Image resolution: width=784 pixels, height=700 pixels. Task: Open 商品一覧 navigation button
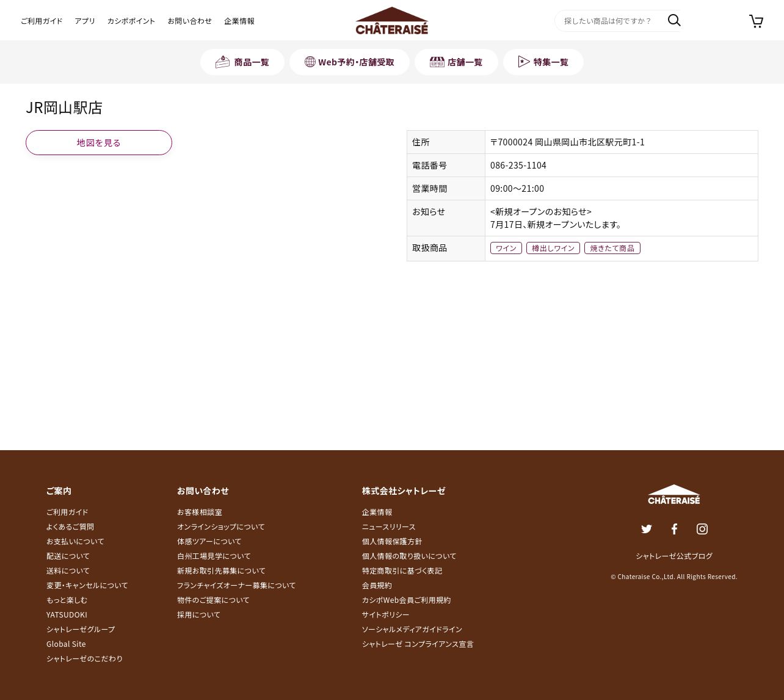click(x=242, y=62)
